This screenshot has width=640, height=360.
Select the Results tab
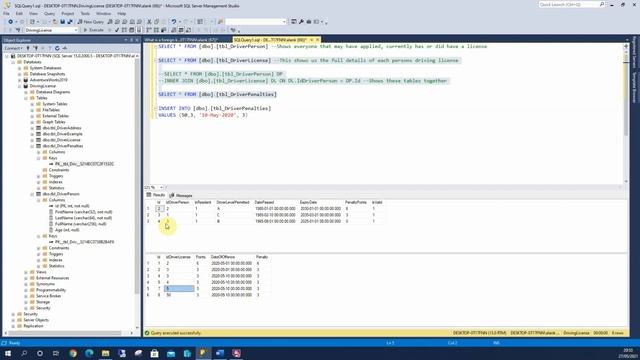156,196
